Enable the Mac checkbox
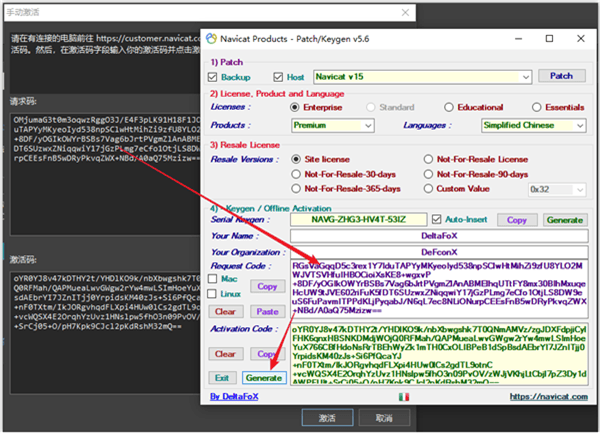Screen dimensions: 600x434 [x=214, y=280]
